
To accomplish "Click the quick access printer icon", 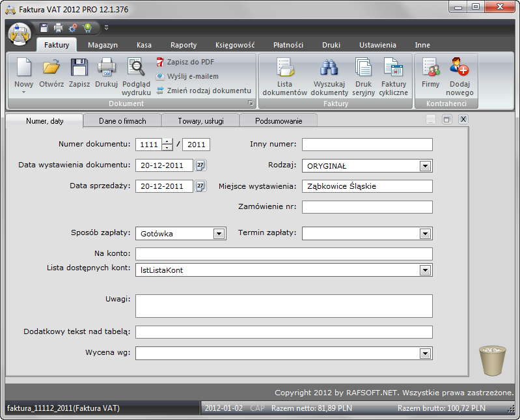I will (x=59, y=28).
